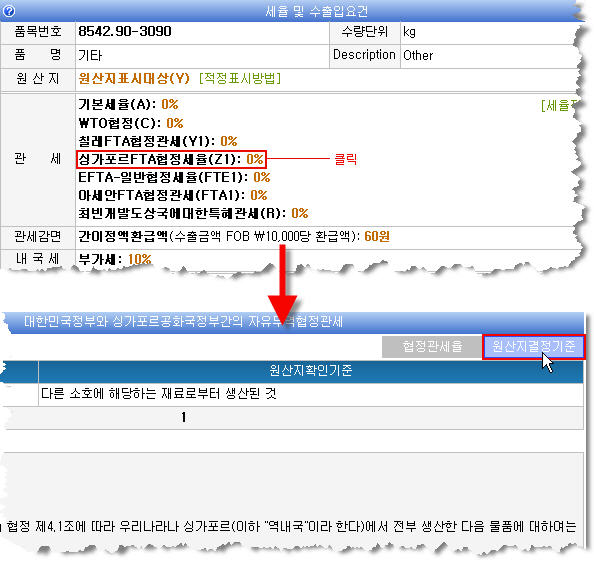Open the 최빈개발도상국에대한특혜관세(R) rate entry
The height and width of the screenshot is (563, 594).
click(193, 213)
